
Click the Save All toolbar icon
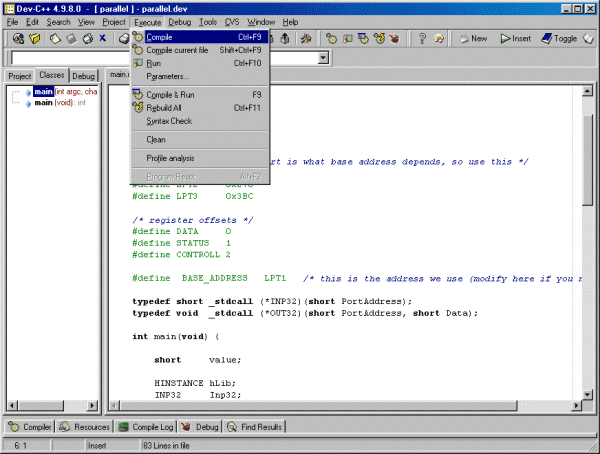(x=87, y=38)
